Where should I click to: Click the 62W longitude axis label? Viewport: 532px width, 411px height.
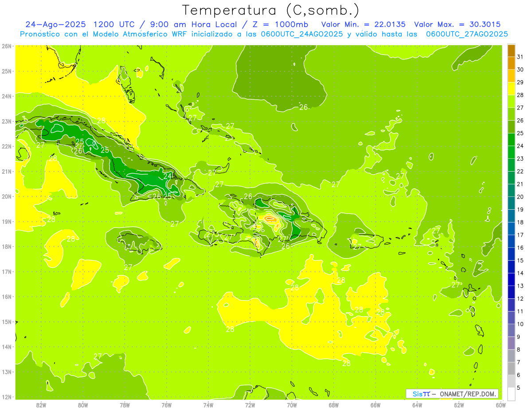pyautogui.click(x=459, y=405)
